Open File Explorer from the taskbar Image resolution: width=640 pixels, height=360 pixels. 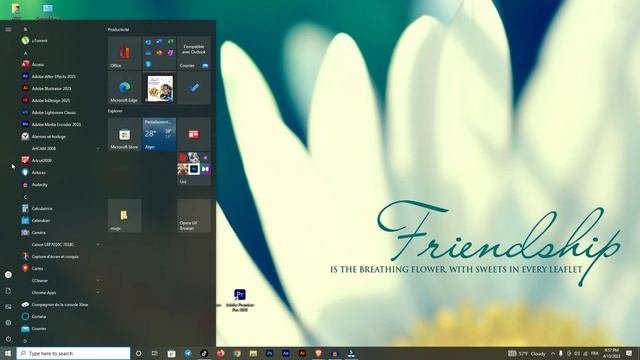click(x=253, y=353)
